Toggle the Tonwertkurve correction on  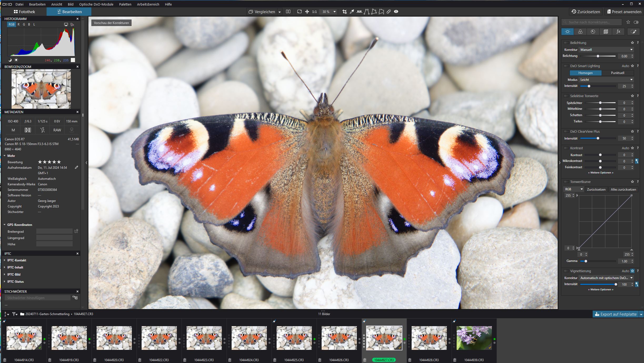pyautogui.click(x=566, y=182)
